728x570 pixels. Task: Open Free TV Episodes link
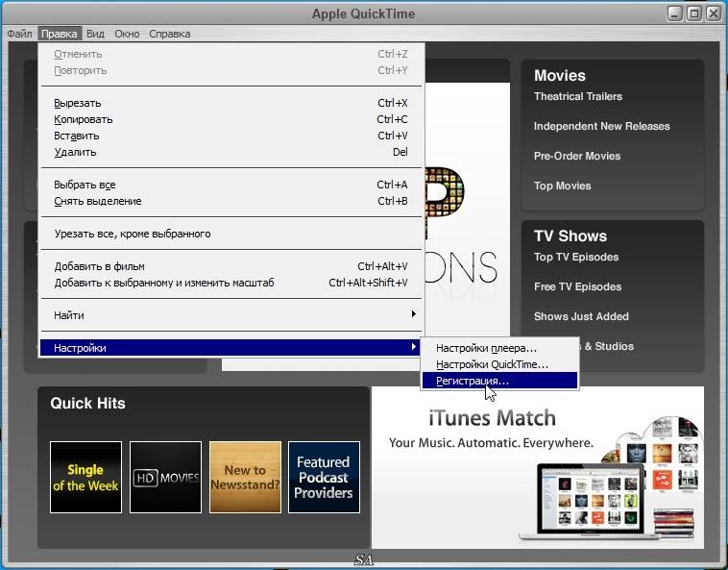pyautogui.click(x=577, y=287)
